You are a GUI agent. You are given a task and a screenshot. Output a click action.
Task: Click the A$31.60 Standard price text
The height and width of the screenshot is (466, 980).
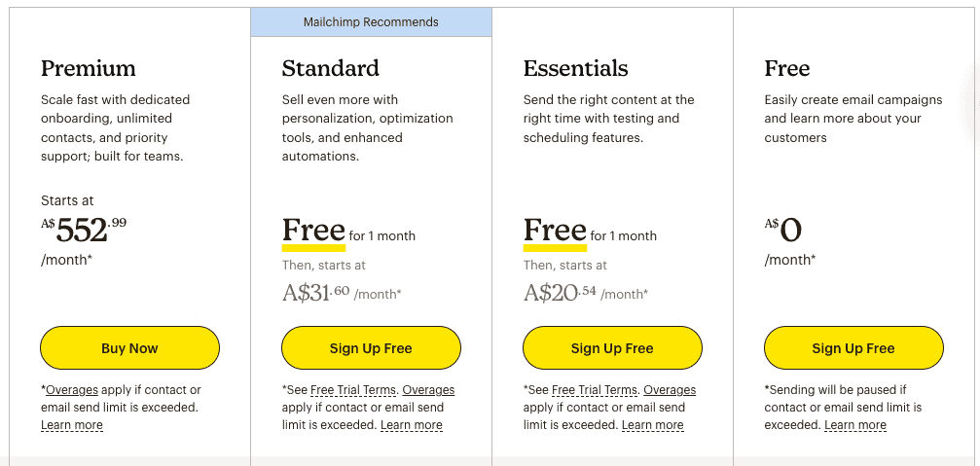(315, 292)
